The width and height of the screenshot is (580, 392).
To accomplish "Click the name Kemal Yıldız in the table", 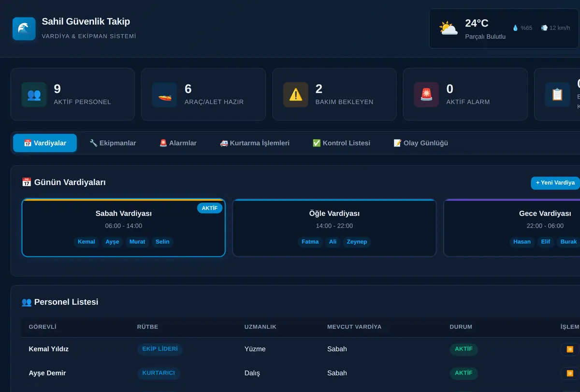I will pyautogui.click(x=49, y=349).
